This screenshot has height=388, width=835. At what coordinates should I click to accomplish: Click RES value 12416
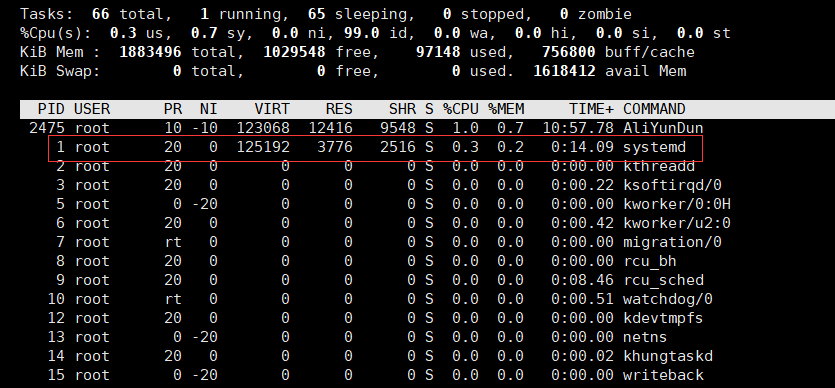[330, 128]
